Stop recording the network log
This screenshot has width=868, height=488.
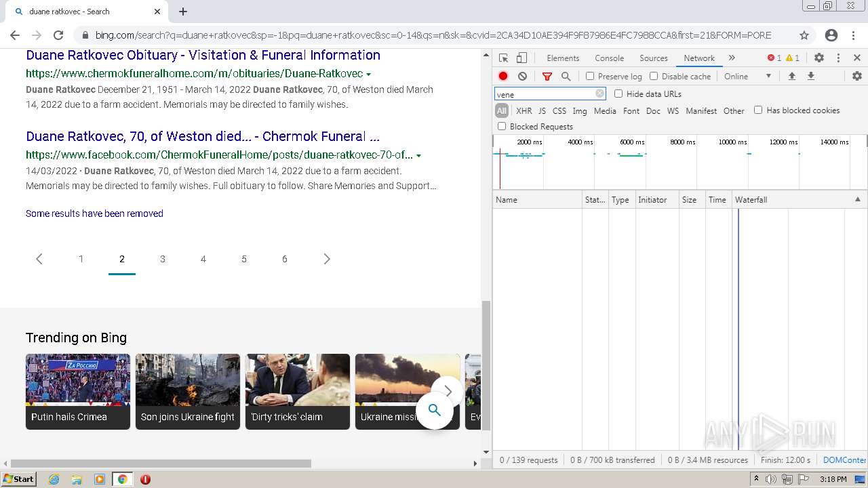point(503,77)
